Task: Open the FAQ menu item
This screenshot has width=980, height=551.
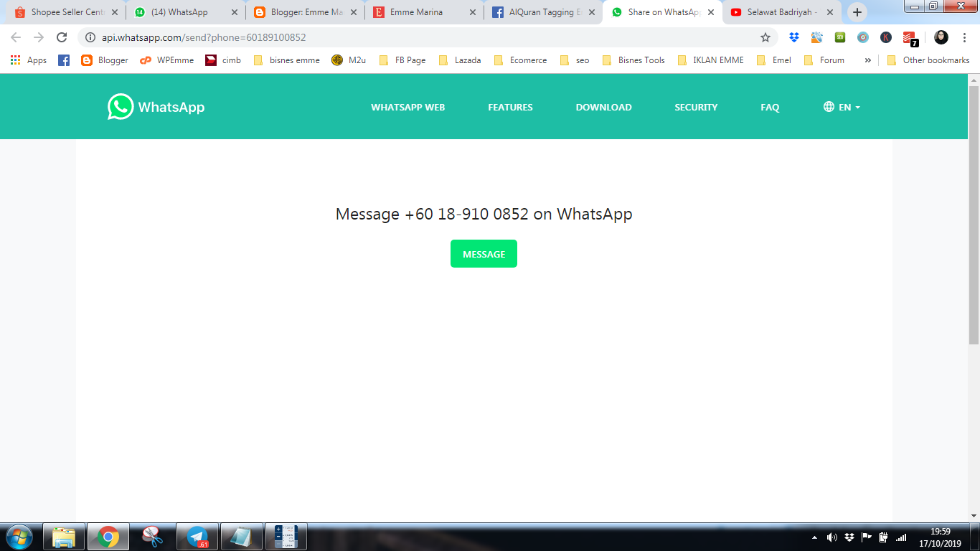Action: tap(770, 107)
